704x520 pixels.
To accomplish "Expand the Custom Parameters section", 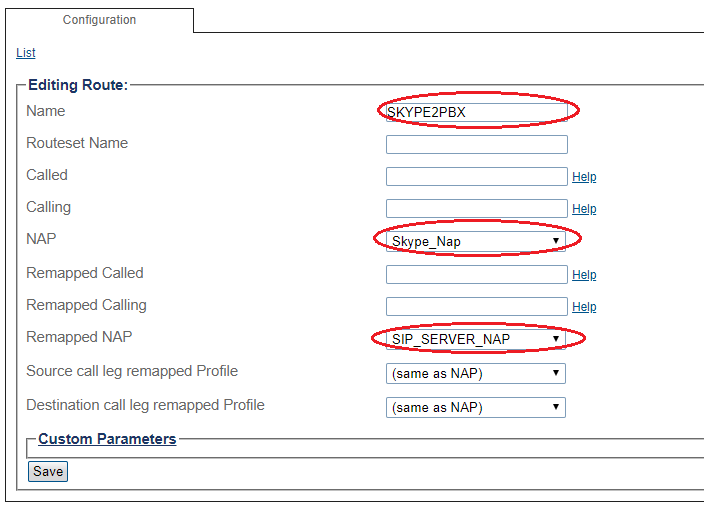I will pos(107,439).
